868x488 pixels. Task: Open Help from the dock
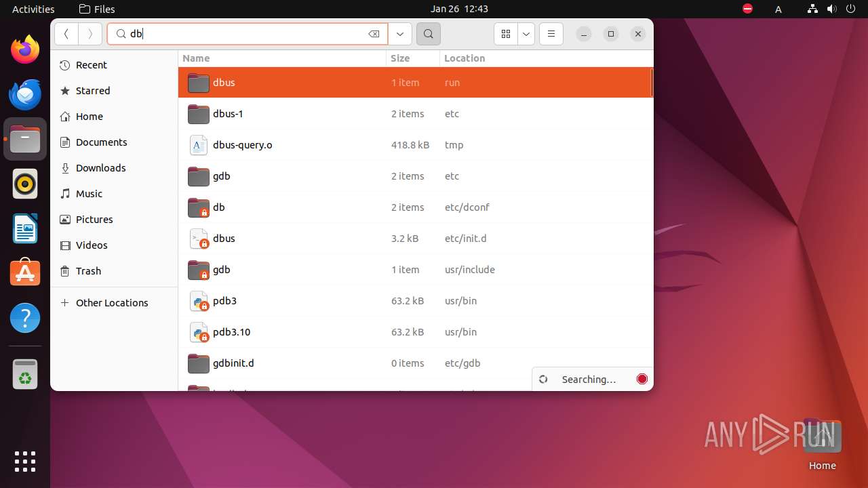pos(25,318)
